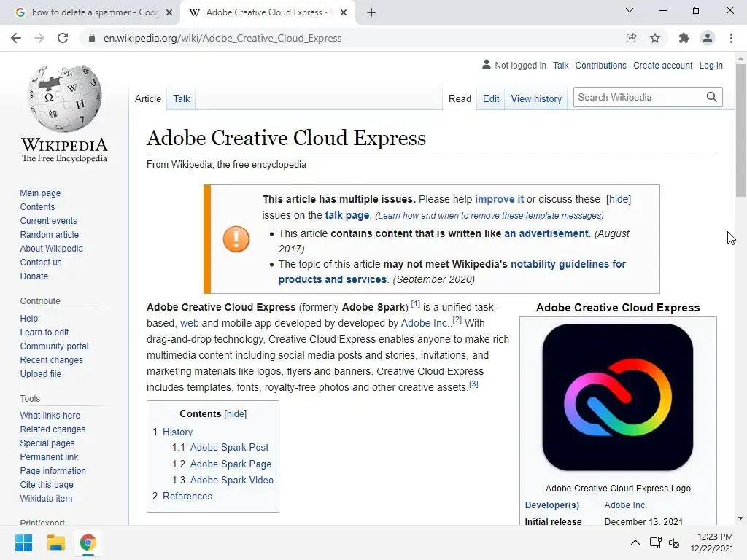The width and height of the screenshot is (747, 560).
Task: Open Current events link
Action: click(48, 220)
